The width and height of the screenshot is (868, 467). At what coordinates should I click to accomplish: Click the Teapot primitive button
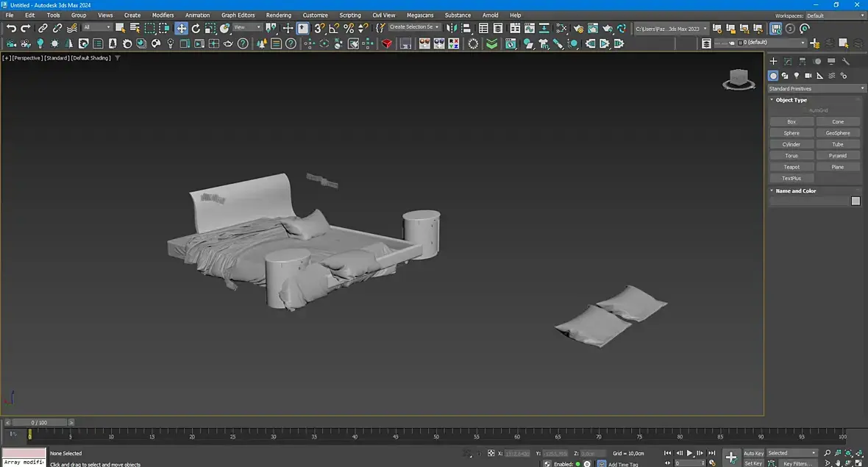(x=791, y=167)
